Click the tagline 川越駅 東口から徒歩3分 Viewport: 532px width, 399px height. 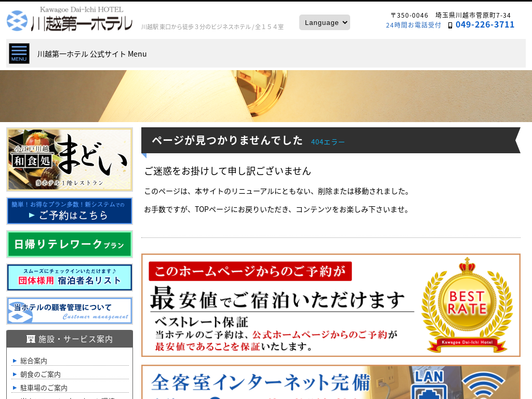[212, 27]
